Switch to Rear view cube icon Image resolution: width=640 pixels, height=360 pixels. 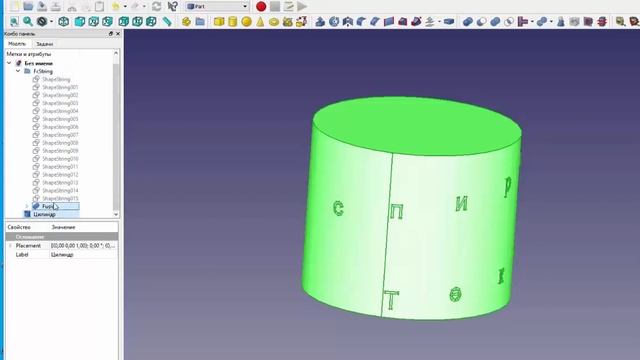[x=124, y=21]
